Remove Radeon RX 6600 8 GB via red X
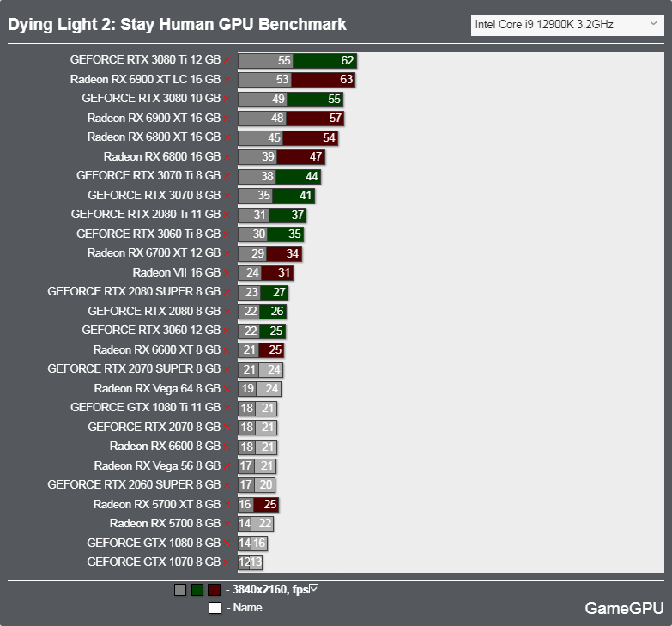This screenshot has height=626, width=672. [x=227, y=447]
